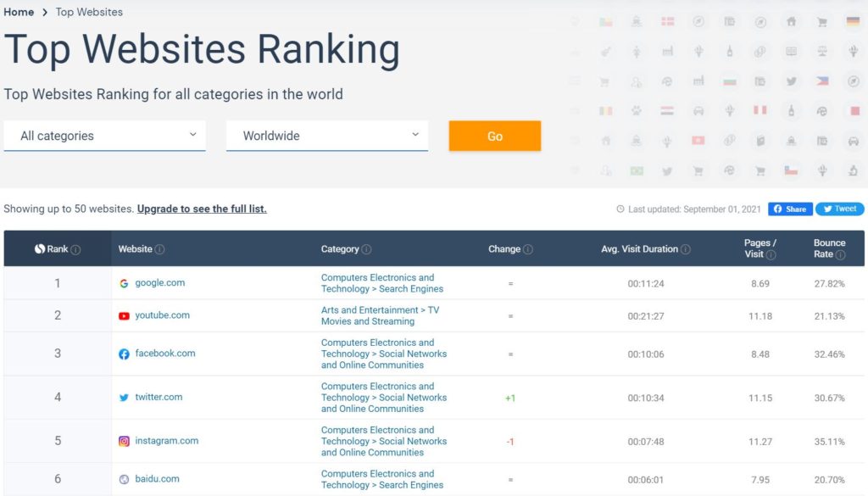Viewport: 868px width, 496px height.
Task: Go to the Home breadcrumb link
Action: coord(19,12)
